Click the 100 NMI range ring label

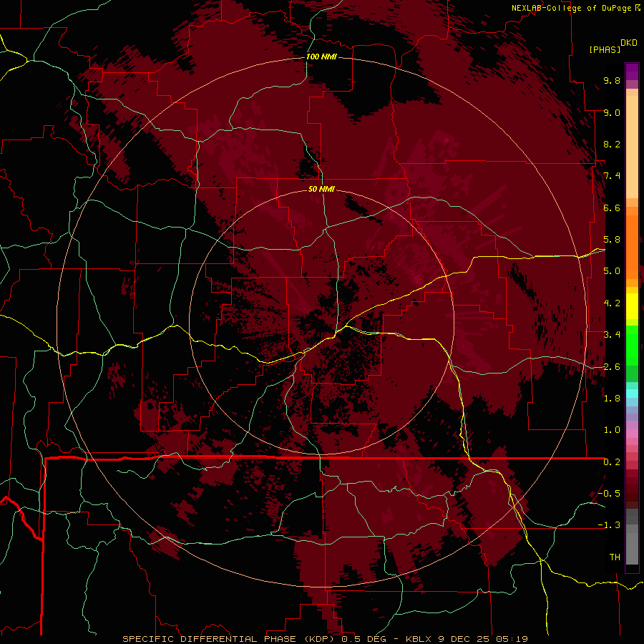(x=321, y=57)
